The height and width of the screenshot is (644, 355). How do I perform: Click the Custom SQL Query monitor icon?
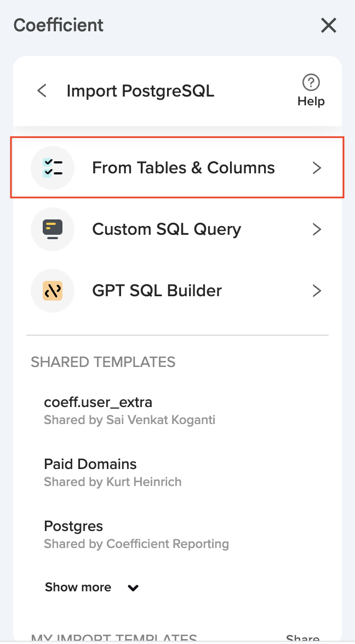(53, 229)
